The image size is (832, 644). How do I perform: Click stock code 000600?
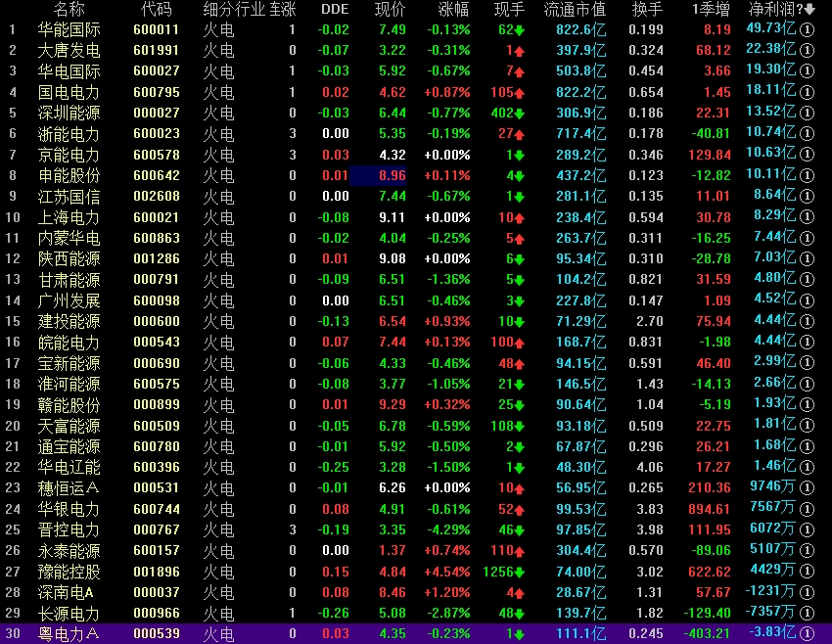coord(157,321)
